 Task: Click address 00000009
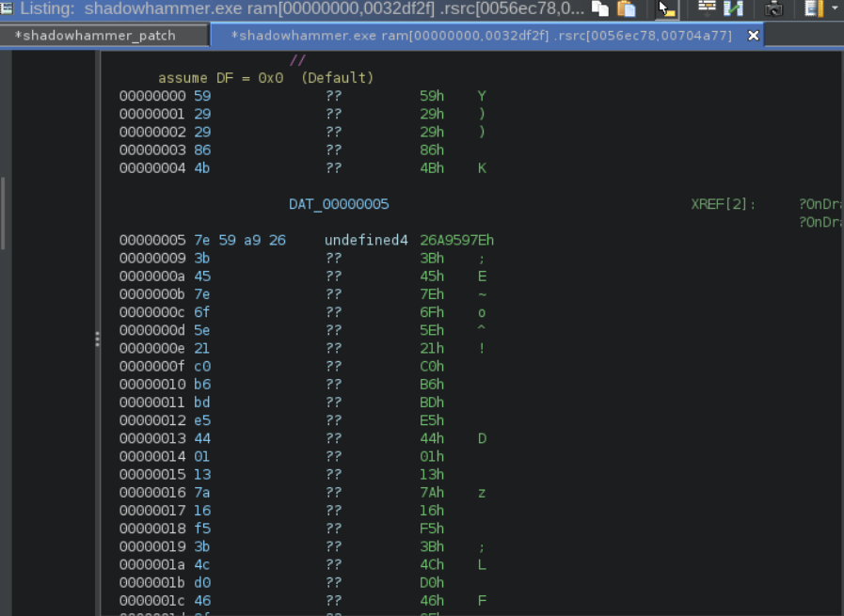(x=152, y=259)
